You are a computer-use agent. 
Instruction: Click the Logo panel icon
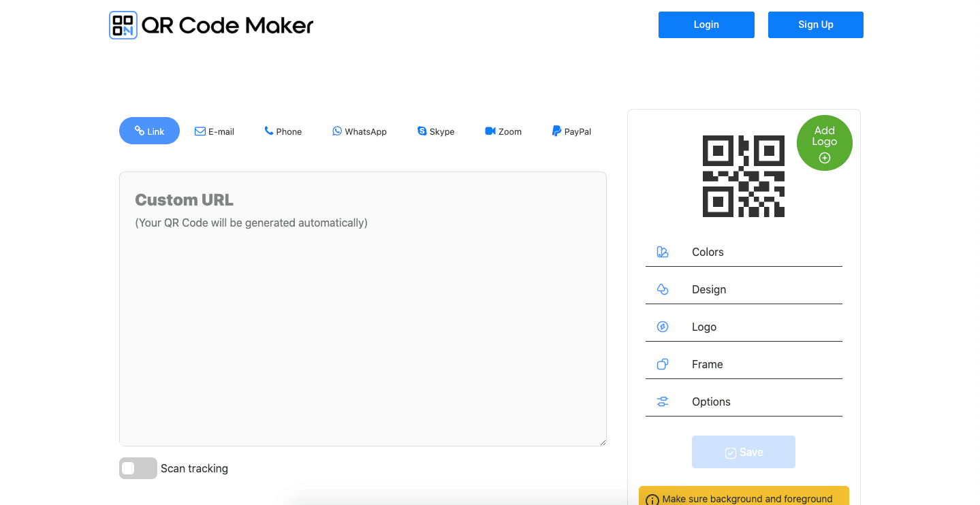click(x=662, y=326)
